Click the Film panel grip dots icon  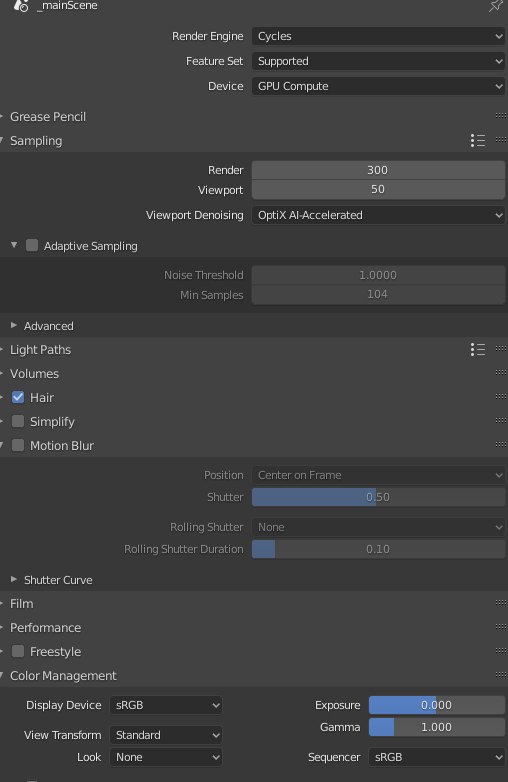501,602
